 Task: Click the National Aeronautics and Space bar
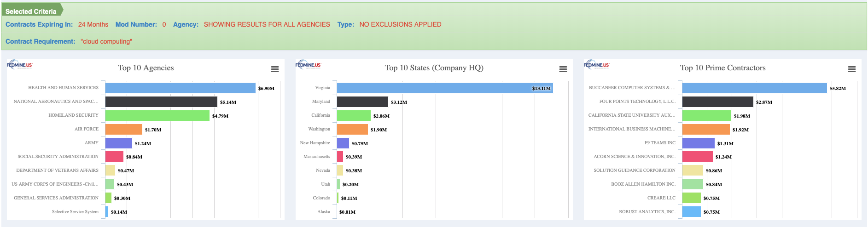pos(161,102)
